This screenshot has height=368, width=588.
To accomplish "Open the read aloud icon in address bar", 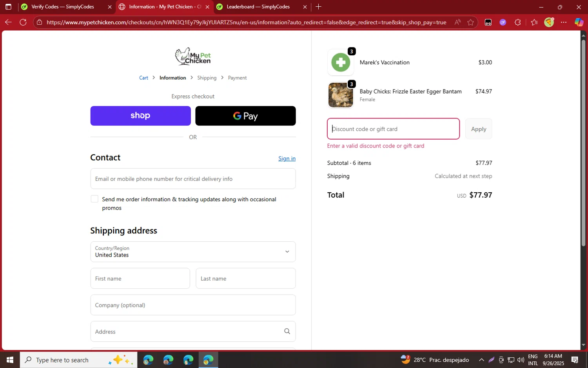I will point(457,22).
